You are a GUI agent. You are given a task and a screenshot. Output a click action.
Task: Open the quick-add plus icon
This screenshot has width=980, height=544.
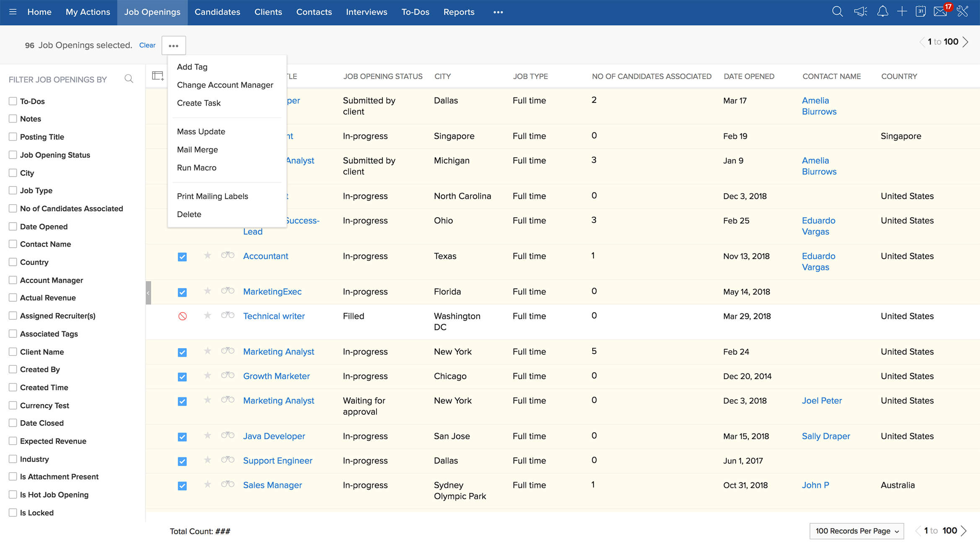(901, 12)
